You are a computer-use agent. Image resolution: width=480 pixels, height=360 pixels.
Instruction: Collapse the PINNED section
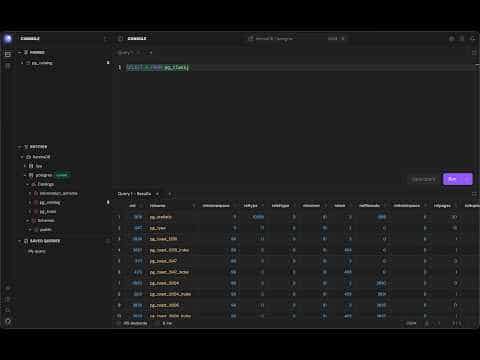20,52
